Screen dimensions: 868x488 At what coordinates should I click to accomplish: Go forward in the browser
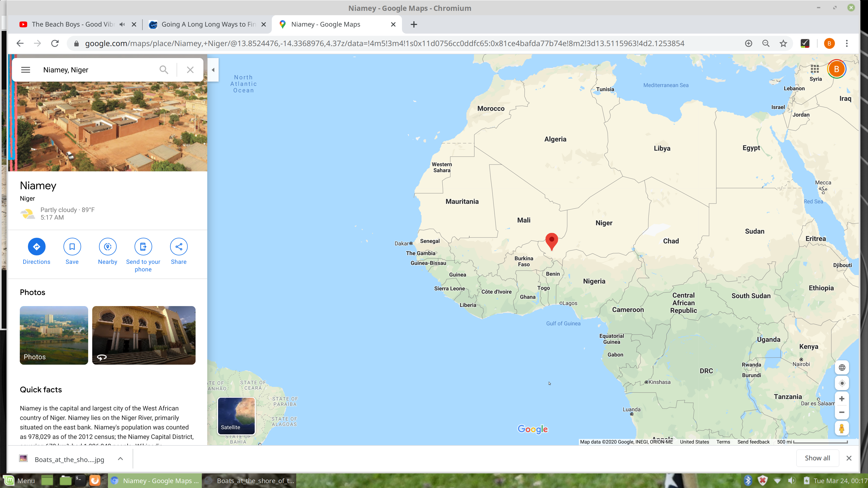coord(37,43)
